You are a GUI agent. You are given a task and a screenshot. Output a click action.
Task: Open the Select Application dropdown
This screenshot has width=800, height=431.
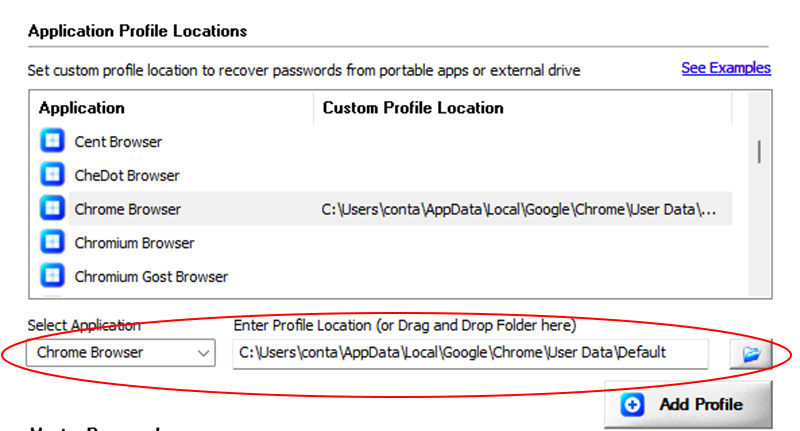click(x=121, y=353)
